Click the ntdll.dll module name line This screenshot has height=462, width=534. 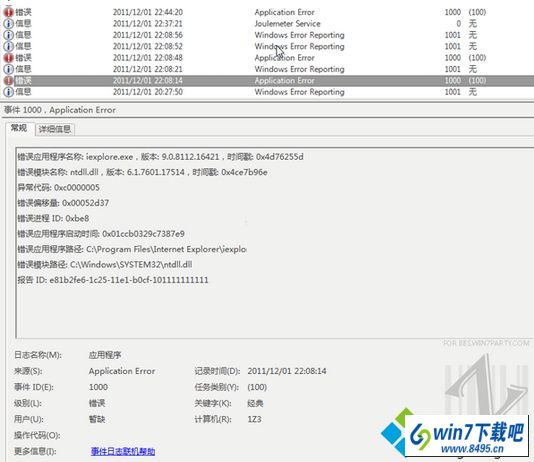142,172
